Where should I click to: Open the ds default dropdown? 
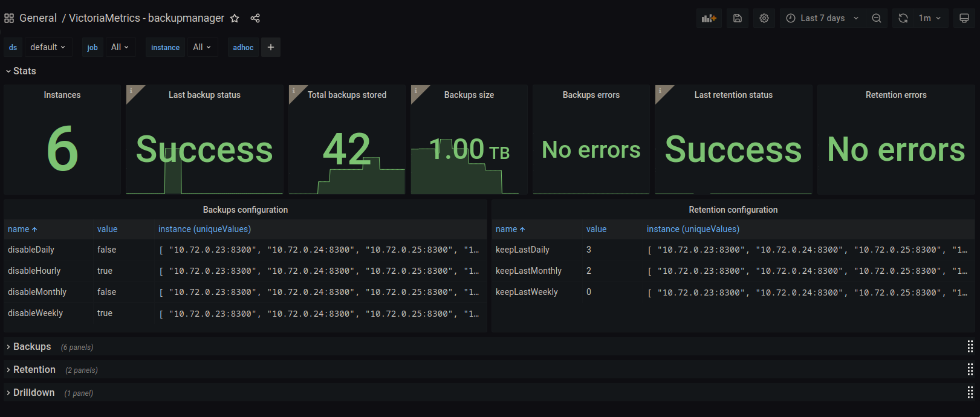48,47
